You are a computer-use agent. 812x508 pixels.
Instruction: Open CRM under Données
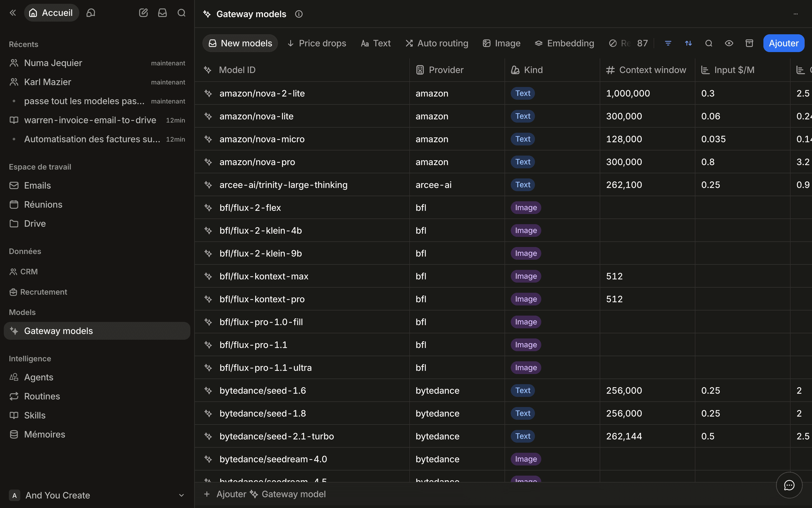click(23, 271)
